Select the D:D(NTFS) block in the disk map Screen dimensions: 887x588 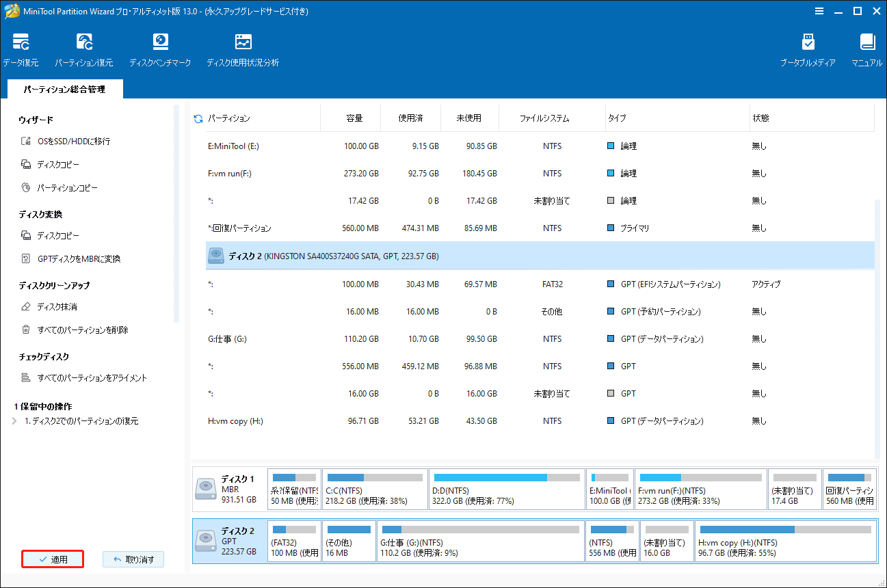507,490
